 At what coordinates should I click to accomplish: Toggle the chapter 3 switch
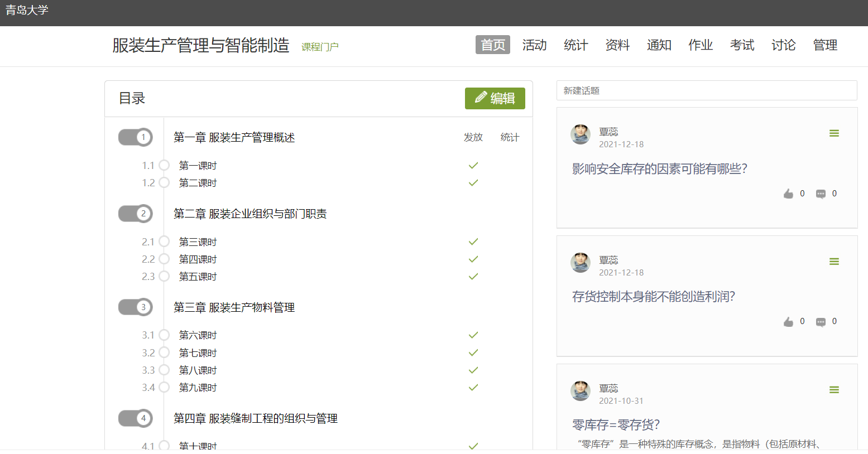coord(136,307)
